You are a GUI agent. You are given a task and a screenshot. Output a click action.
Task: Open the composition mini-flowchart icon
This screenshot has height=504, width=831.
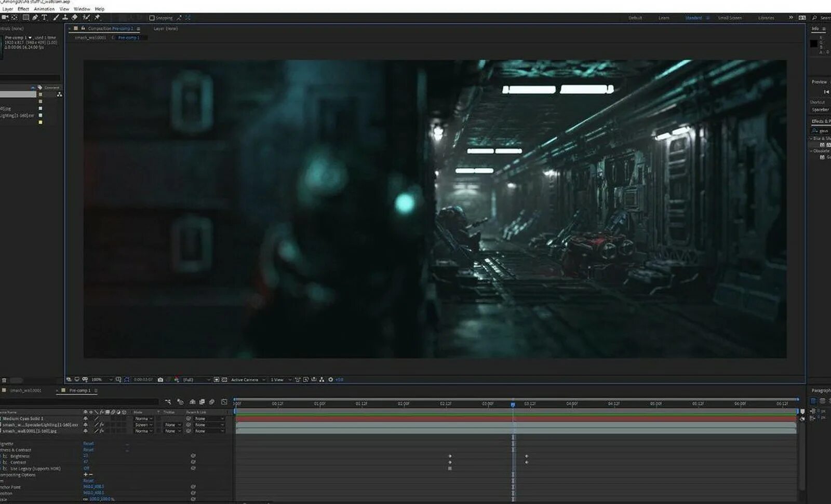(x=168, y=402)
